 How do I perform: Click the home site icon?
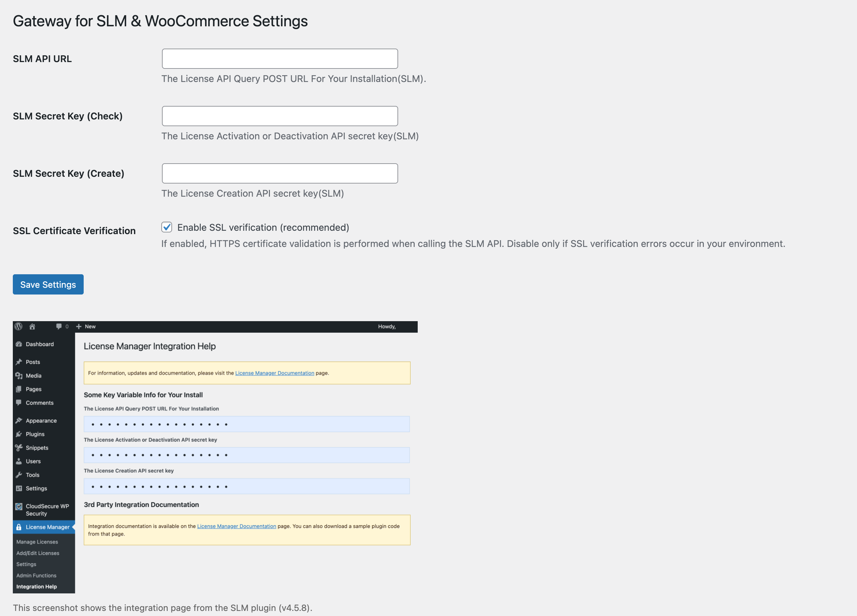click(32, 327)
